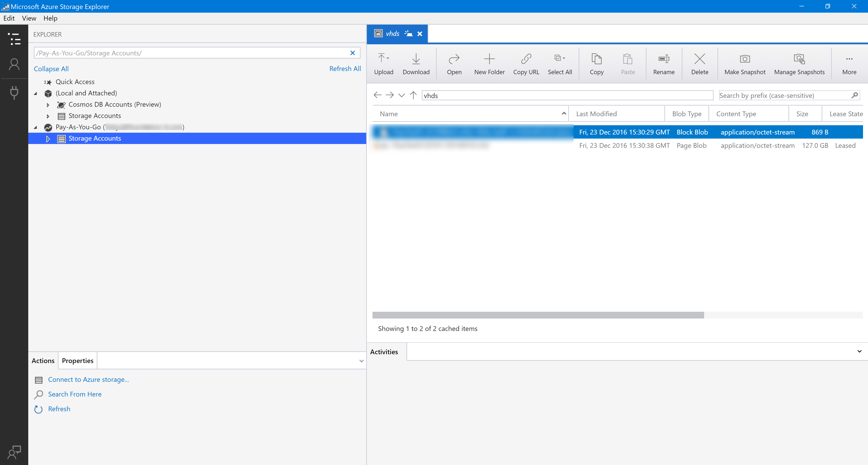Click Search From Here action
The width and height of the screenshot is (868, 465).
coord(75,394)
